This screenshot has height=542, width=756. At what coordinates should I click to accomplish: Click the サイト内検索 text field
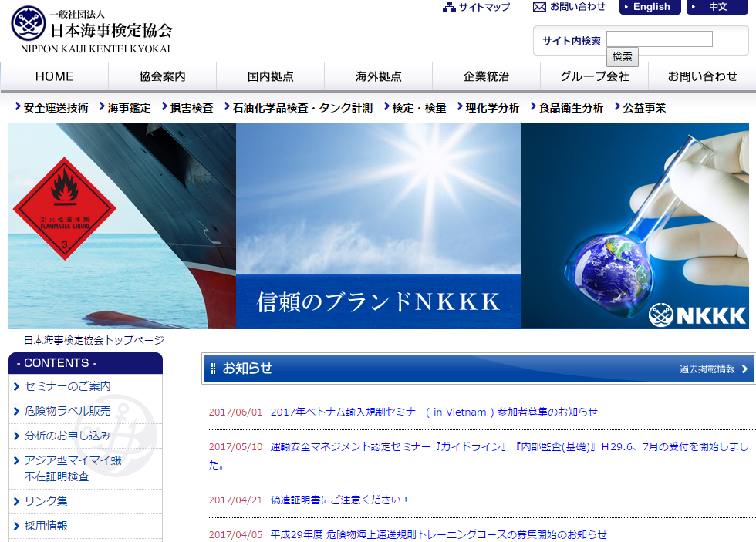(x=659, y=39)
